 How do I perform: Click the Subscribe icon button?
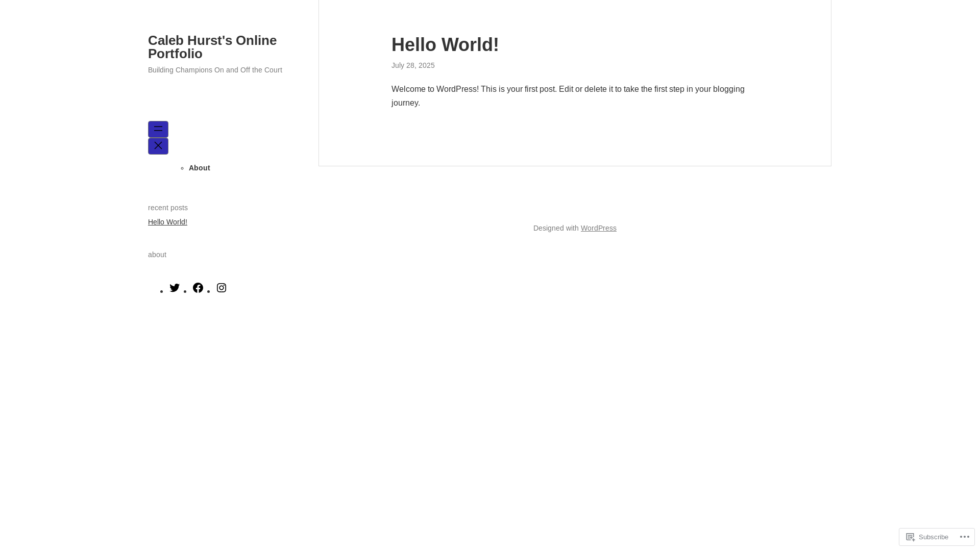(x=927, y=537)
